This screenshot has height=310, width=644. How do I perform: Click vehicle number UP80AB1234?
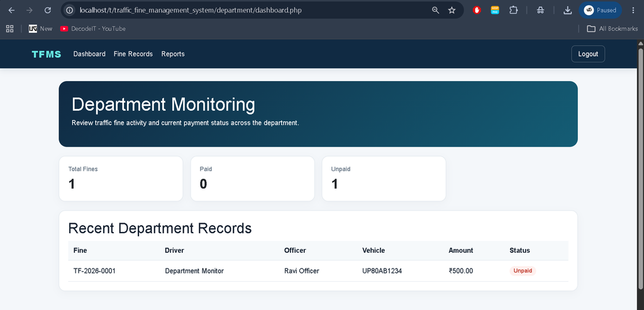coord(382,271)
